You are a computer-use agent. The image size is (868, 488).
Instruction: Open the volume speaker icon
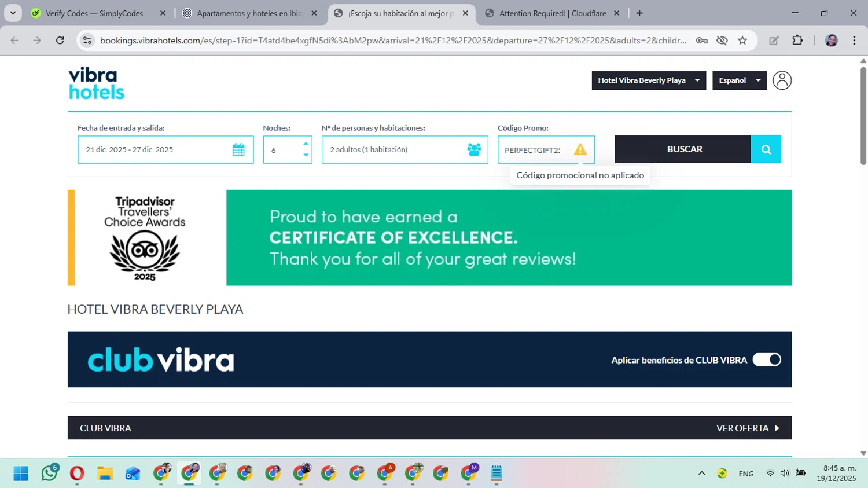coord(785,474)
